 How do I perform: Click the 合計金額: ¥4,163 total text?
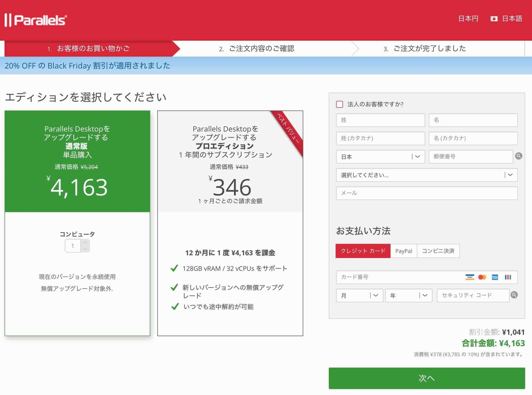(x=493, y=343)
